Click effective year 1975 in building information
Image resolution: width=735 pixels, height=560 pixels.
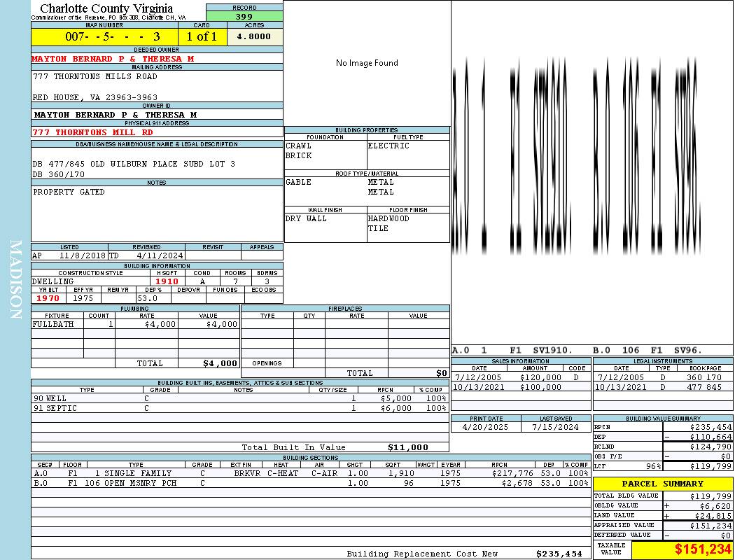[83, 298]
